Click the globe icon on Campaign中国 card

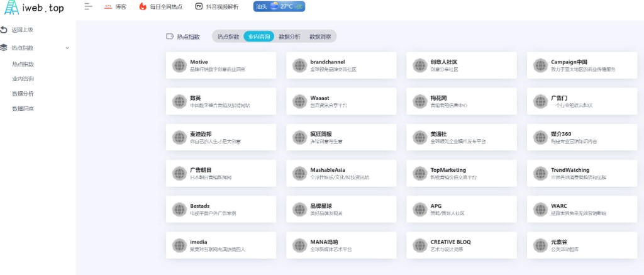coord(540,65)
